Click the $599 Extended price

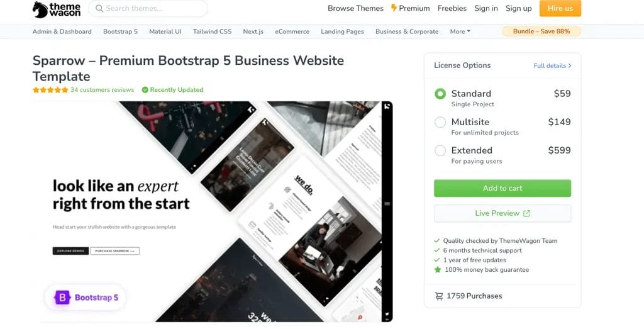point(559,150)
